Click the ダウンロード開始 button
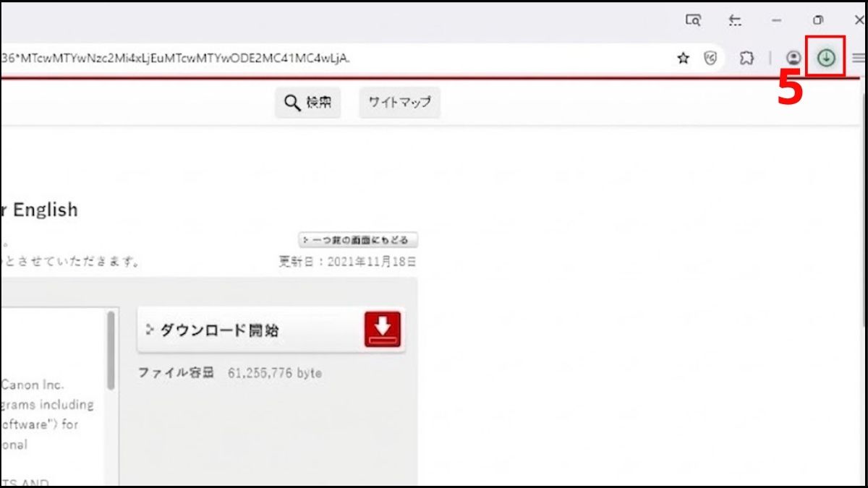 pyautogui.click(x=271, y=330)
